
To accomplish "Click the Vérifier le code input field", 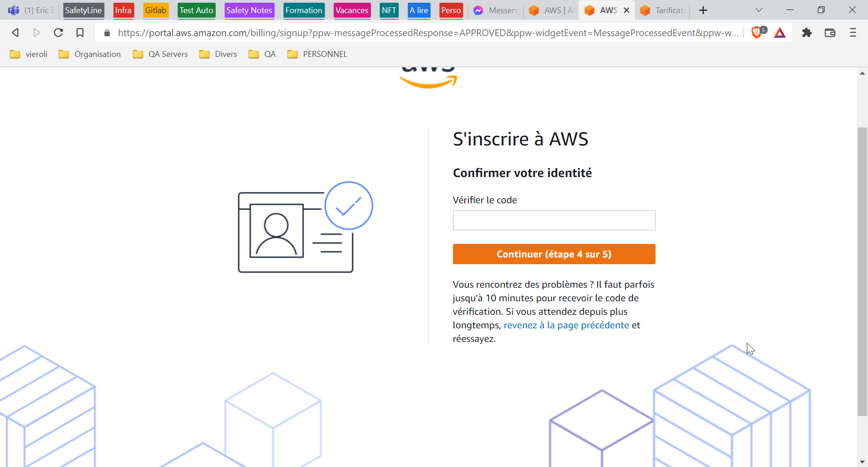I will (554, 220).
